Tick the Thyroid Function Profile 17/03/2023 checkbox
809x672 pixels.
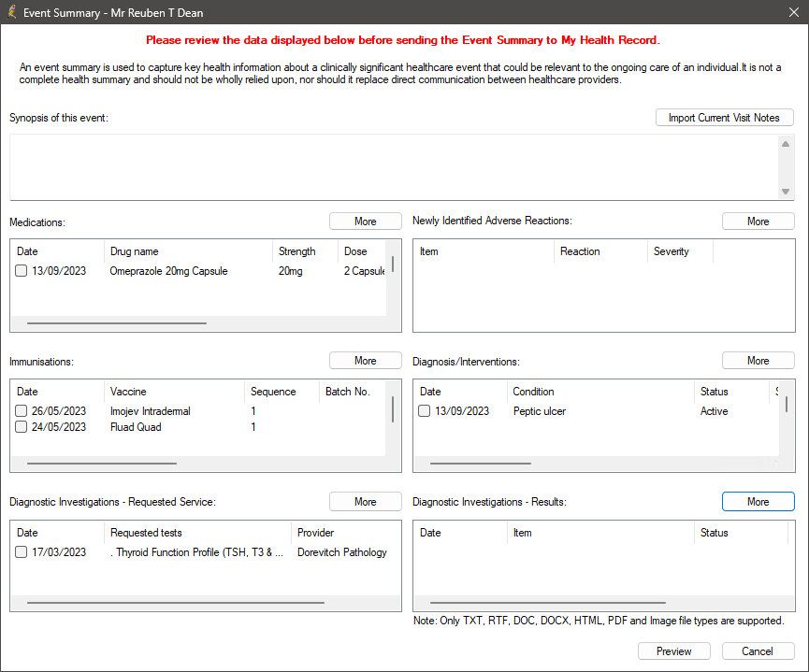pyautogui.click(x=22, y=551)
